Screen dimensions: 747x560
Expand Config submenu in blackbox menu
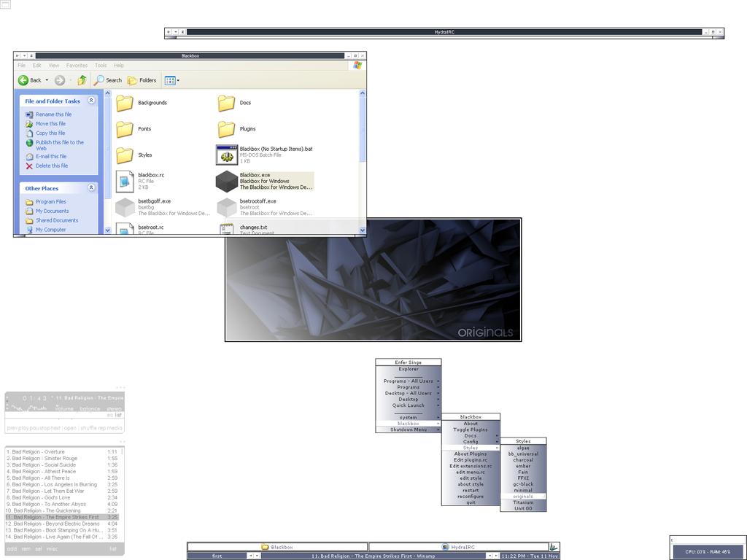tap(471, 442)
